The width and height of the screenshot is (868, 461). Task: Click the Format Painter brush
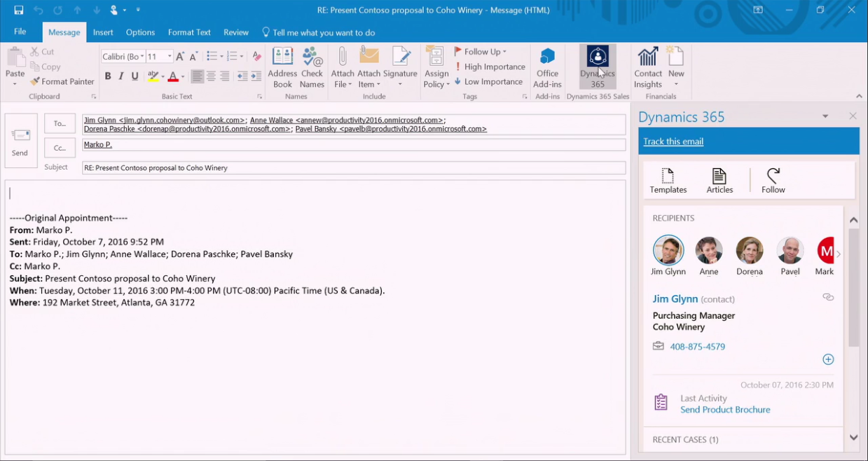tap(62, 81)
